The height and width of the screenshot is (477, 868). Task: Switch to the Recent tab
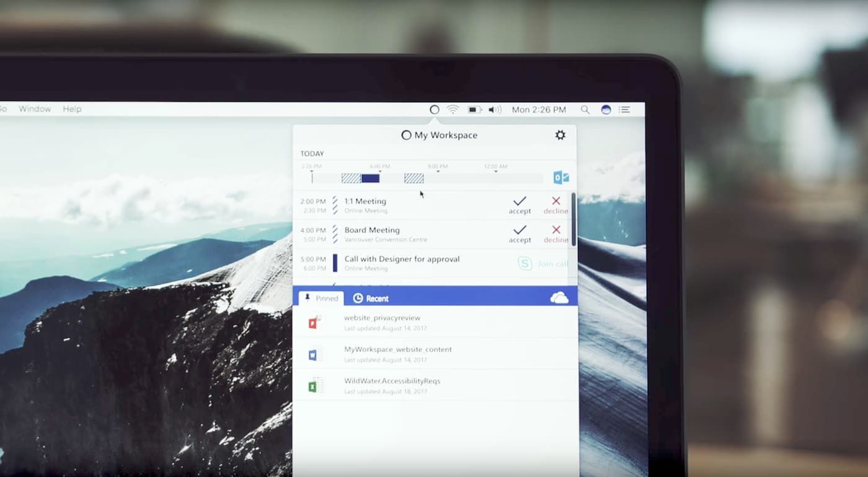pyautogui.click(x=371, y=299)
